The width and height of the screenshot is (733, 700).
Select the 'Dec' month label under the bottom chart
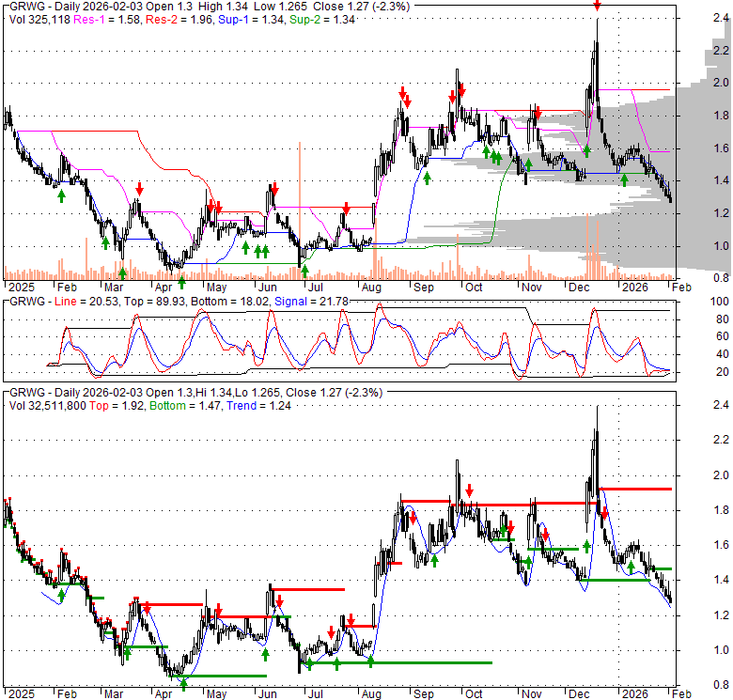[x=579, y=694]
